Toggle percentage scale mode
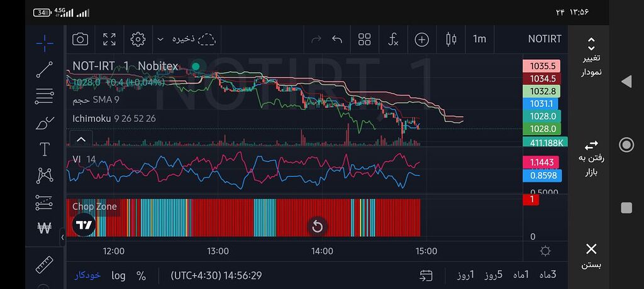Screen dimensions: 644x289 point(141,275)
